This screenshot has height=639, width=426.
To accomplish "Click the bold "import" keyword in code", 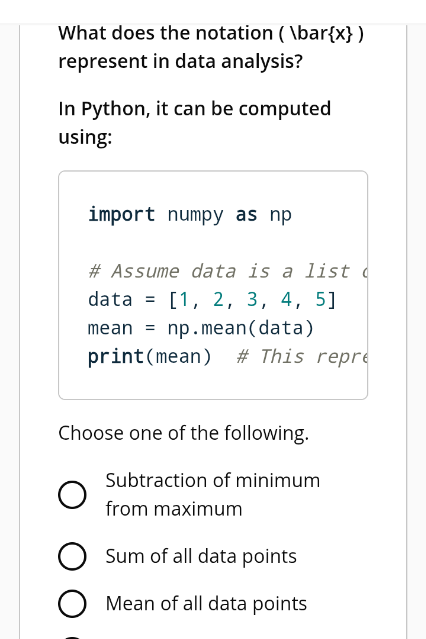I will [121, 215].
